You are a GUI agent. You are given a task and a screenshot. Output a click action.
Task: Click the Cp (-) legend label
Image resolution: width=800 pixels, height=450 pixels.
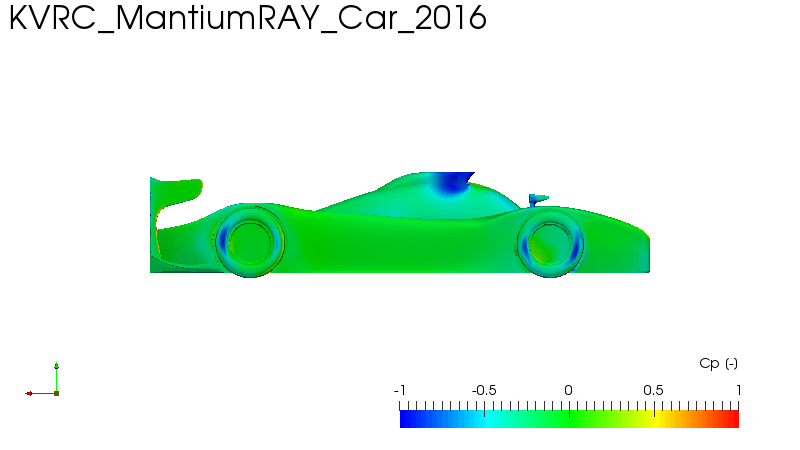pos(718,363)
